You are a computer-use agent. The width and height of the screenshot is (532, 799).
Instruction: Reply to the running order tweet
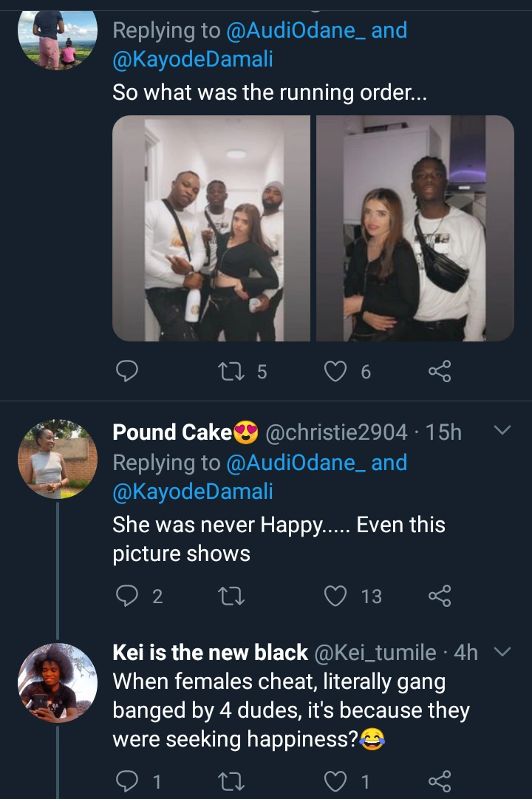click(128, 371)
